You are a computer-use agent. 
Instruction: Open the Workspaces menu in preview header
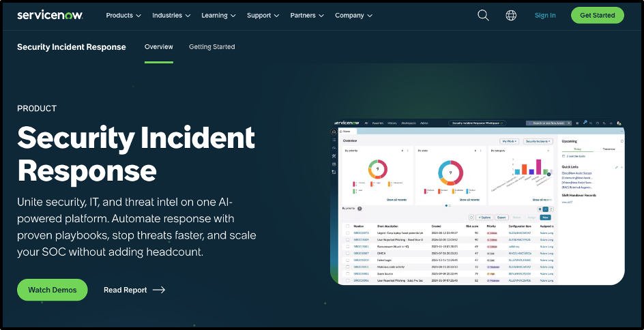pyautogui.click(x=409, y=123)
